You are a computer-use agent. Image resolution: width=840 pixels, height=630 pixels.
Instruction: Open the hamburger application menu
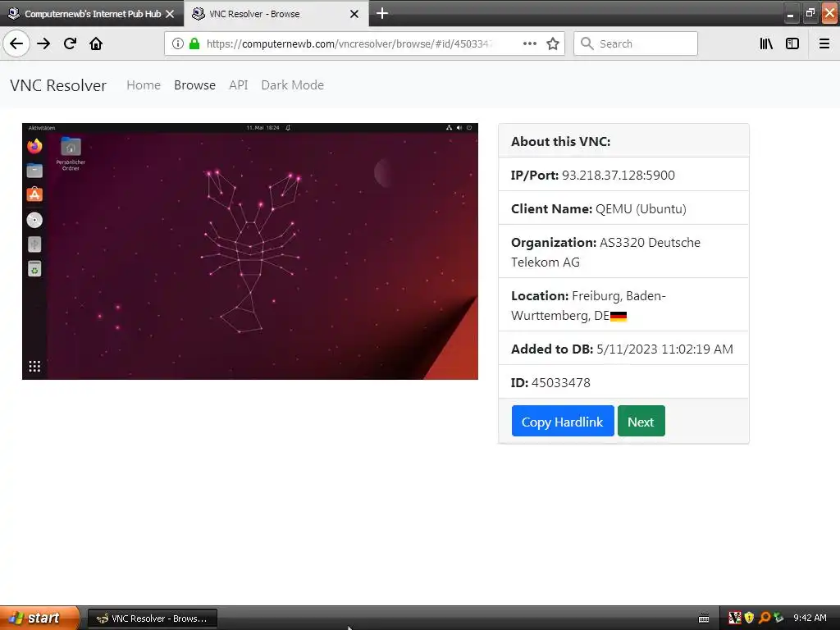824,43
